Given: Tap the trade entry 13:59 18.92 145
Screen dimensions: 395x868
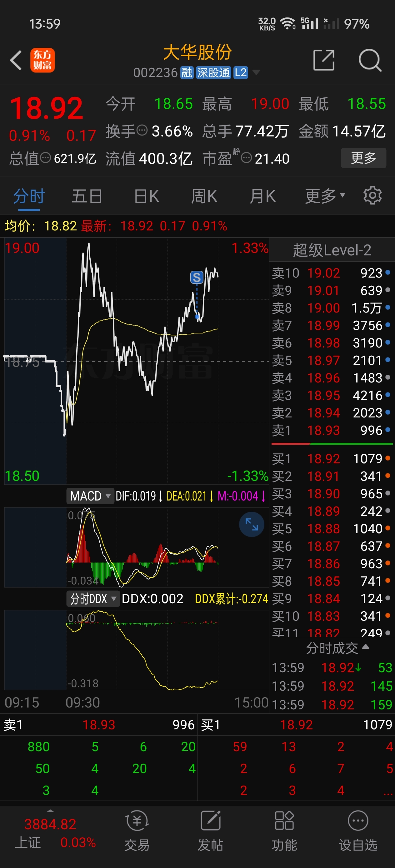Looking at the screenshot, I should (x=332, y=686).
